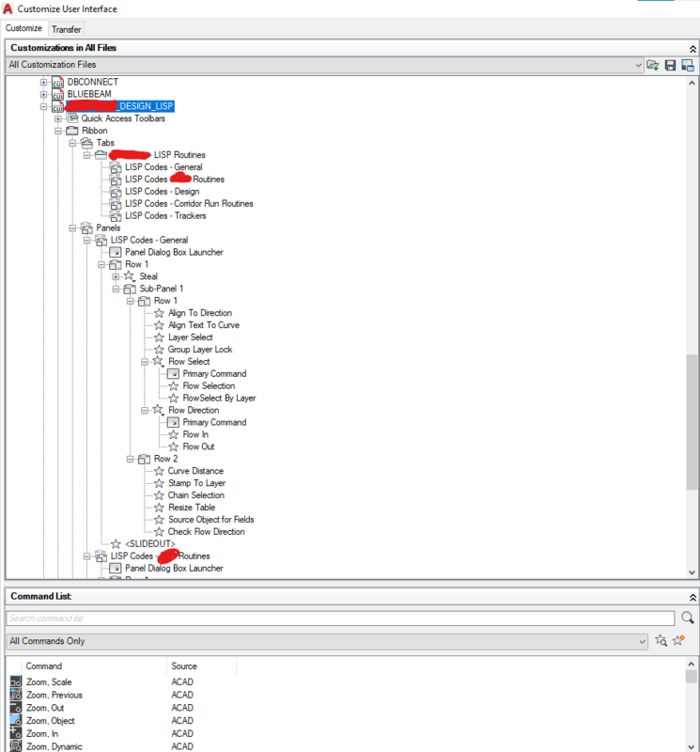This screenshot has height=752, width=700.
Task: Select the highlighted DESIGN_LISP tree node
Action: click(x=120, y=106)
